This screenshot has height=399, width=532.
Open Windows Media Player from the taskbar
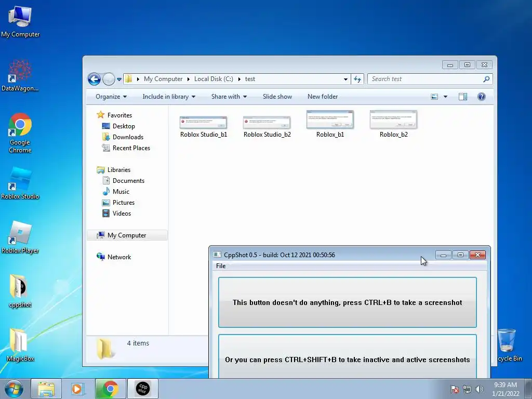coord(77,389)
